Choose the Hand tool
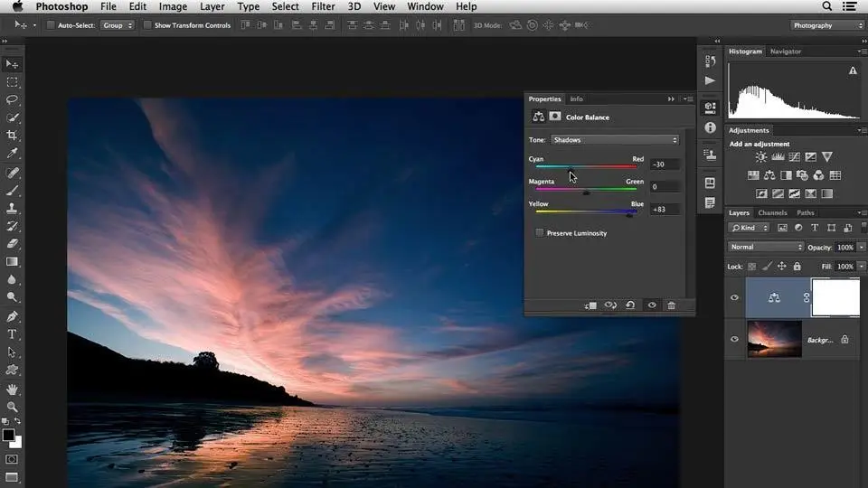Image resolution: width=868 pixels, height=488 pixels. [x=13, y=389]
